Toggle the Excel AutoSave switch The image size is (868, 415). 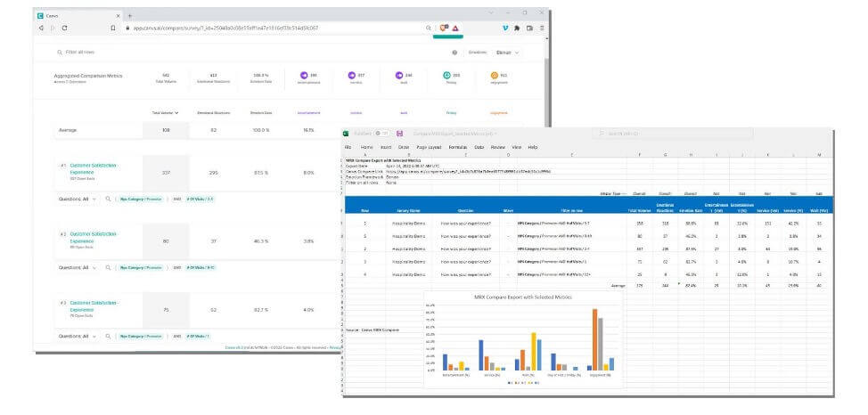(x=382, y=134)
